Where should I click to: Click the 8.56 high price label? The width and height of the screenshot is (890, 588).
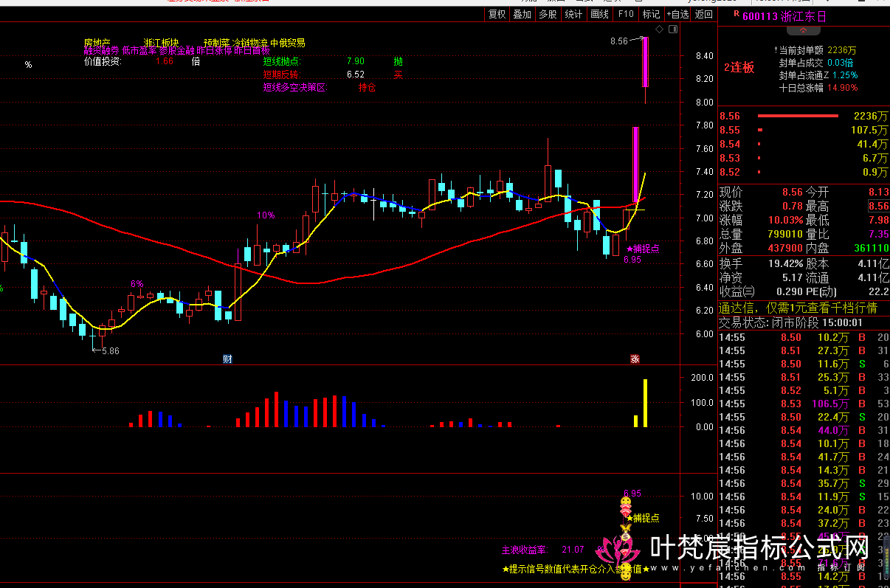click(618, 41)
